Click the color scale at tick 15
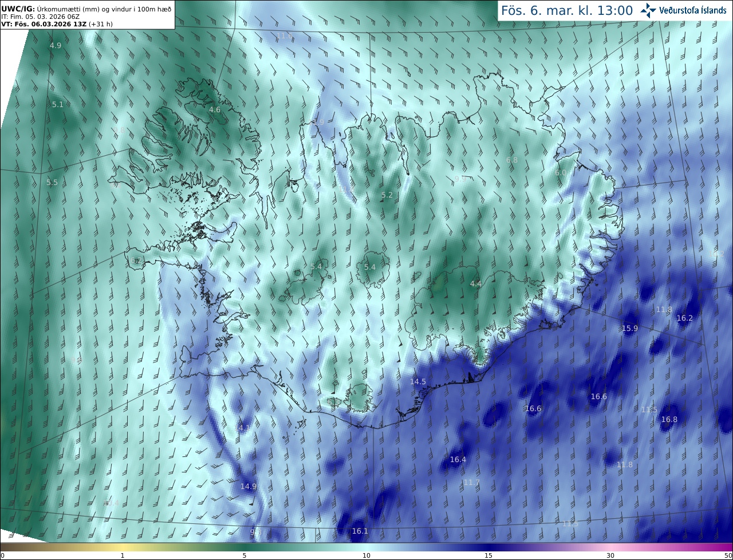Image resolution: width=733 pixels, height=560 pixels. point(488,547)
